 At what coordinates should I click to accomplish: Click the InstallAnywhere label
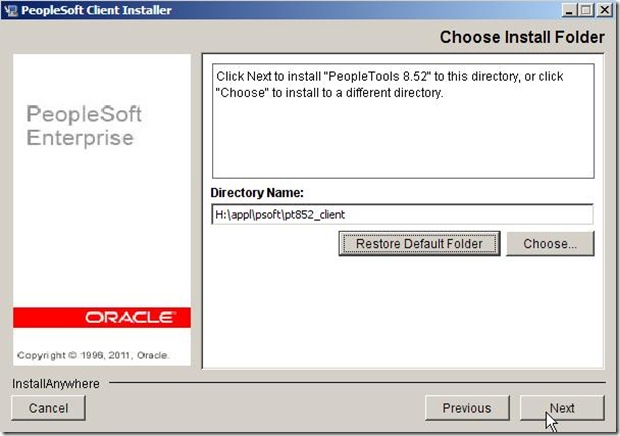tap(56, 383)
